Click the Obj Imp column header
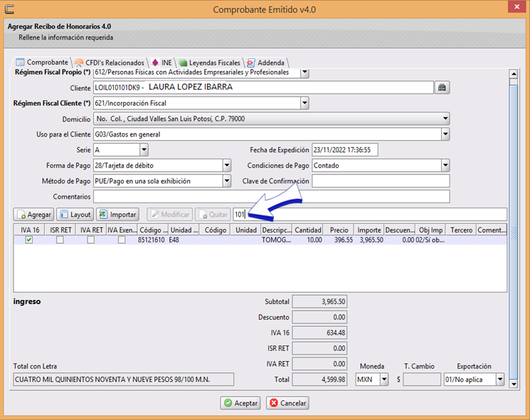The width and height of the screenshot is (530, 420). click(x=430, y=230)
